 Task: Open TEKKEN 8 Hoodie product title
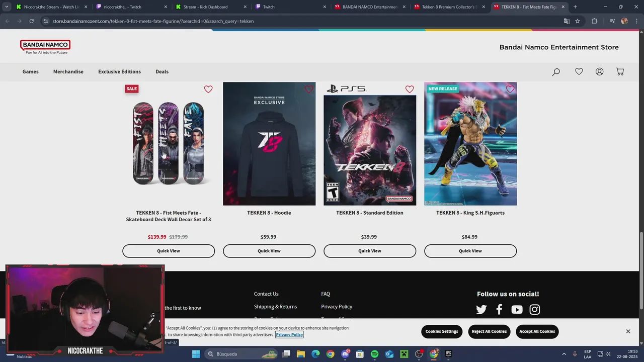[x=269, y=213]
